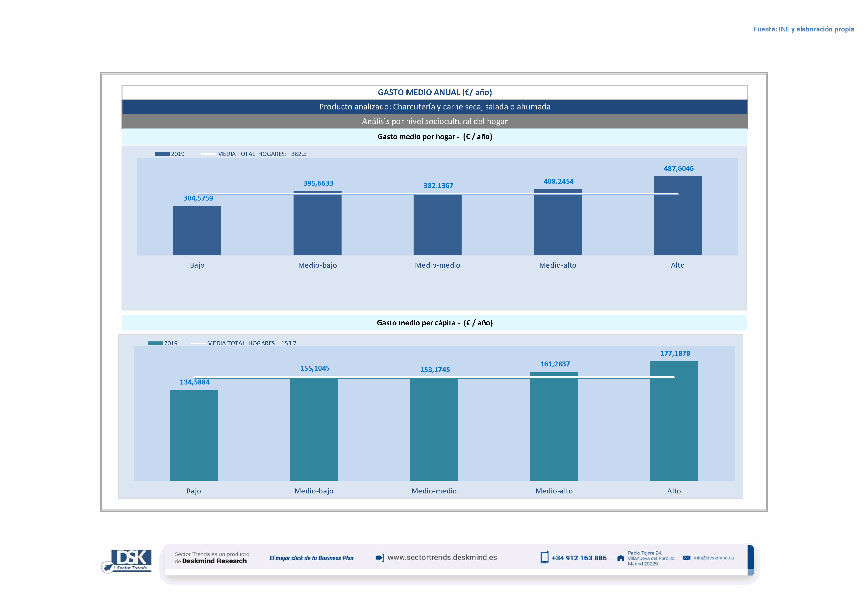
Task: Click the 'Fuente: INE y elaboración propia' text
Action: [803, 29]
